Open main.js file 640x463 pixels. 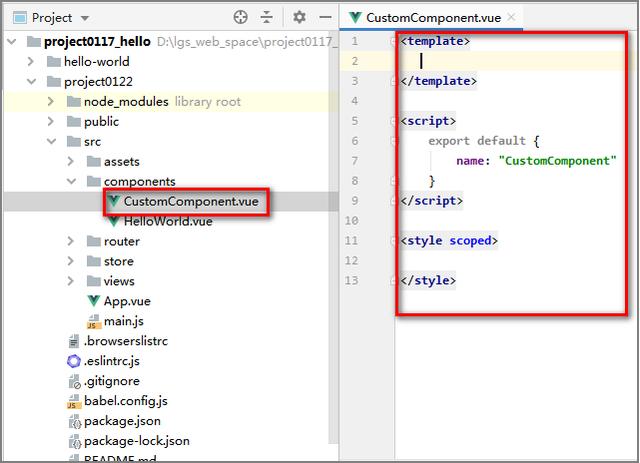coord(124,321)
